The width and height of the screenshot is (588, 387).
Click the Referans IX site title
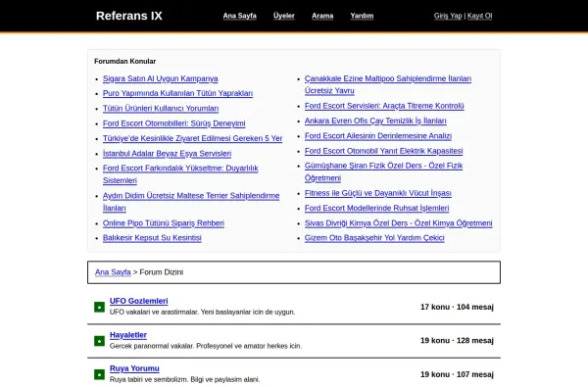(129, 16)
